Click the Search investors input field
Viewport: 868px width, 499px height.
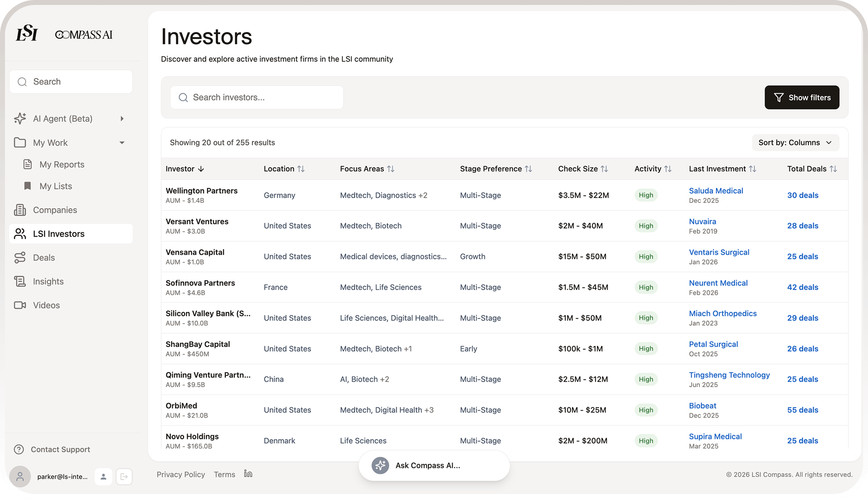click(x=257, y=97)
